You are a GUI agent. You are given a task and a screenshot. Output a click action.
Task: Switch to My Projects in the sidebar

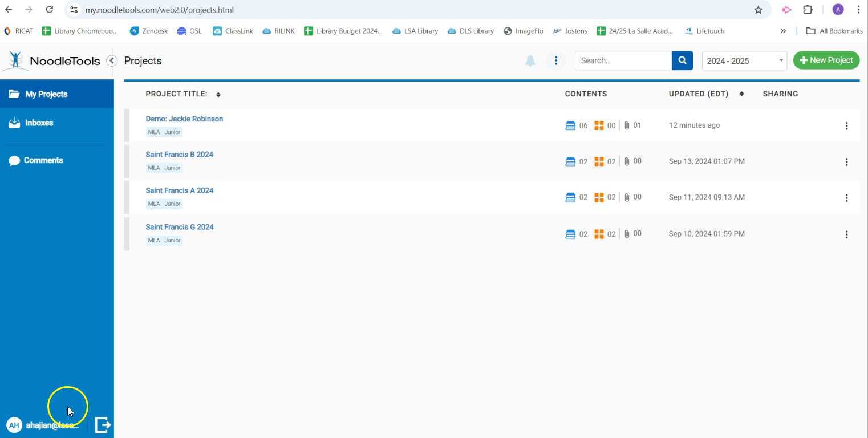coord(46,94)
